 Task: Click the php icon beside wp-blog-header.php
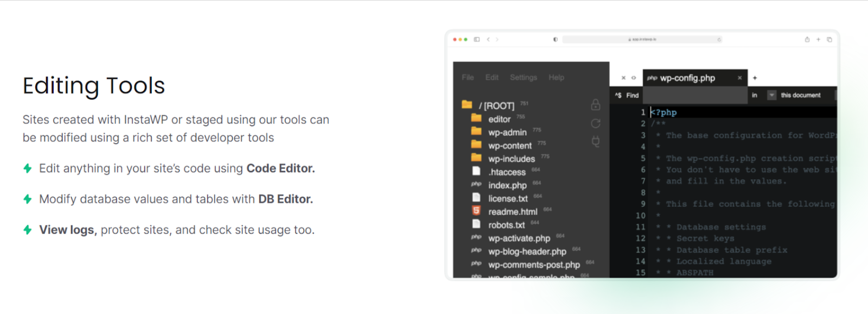(x=476, y=250)
